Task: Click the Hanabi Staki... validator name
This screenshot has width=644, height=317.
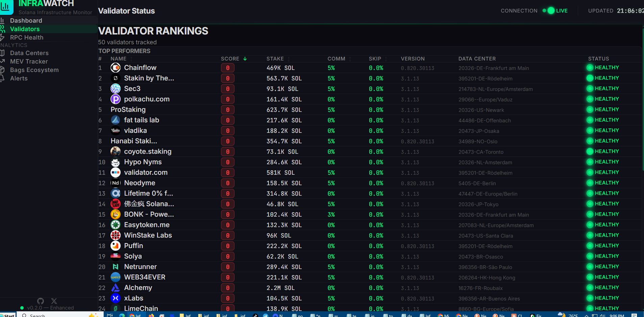Action: [134, 141]
